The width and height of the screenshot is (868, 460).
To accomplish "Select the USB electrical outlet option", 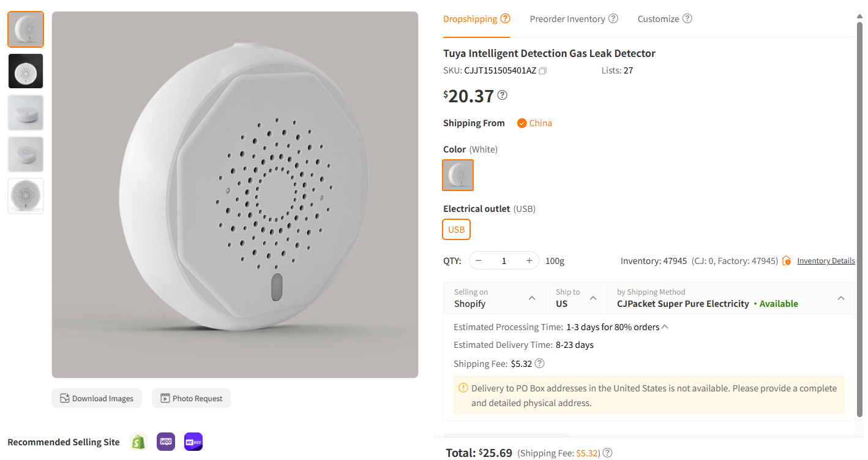I will pos(456,229).
